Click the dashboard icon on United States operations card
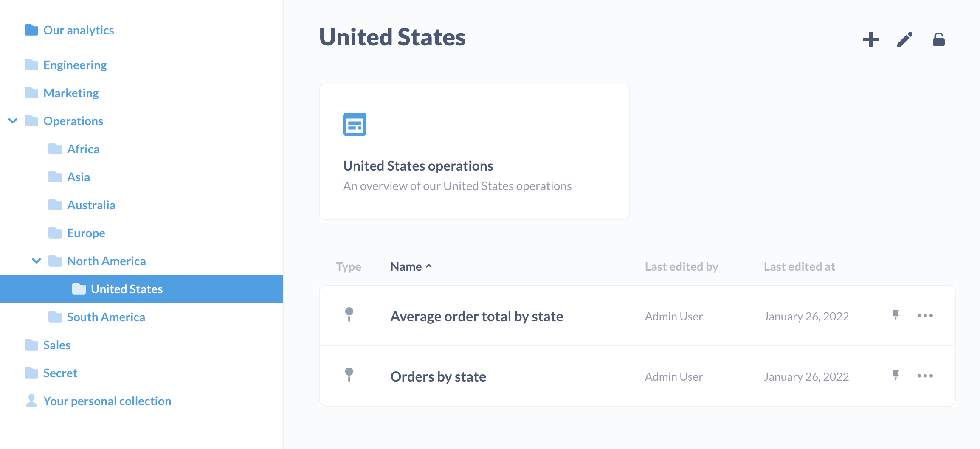Image resolution: width=980 pixels, height=449 pixels. 354,124
